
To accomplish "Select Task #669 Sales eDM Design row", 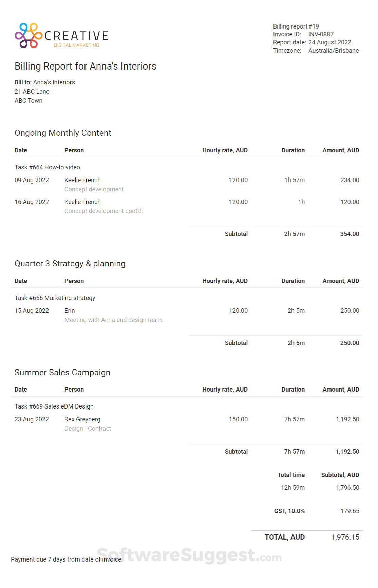I will click(54, 406).
